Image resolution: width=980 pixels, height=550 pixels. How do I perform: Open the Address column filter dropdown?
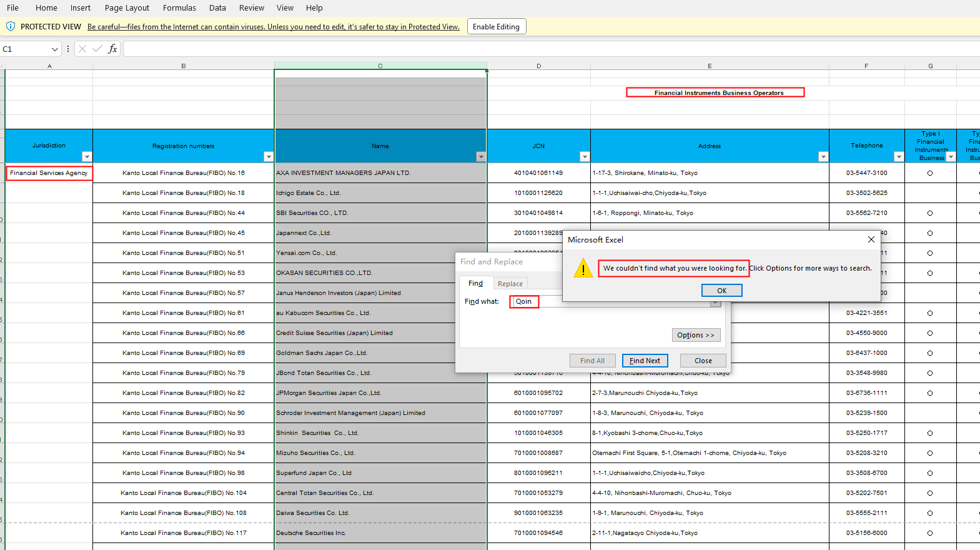pyautogui.click(x=823, y=157)
